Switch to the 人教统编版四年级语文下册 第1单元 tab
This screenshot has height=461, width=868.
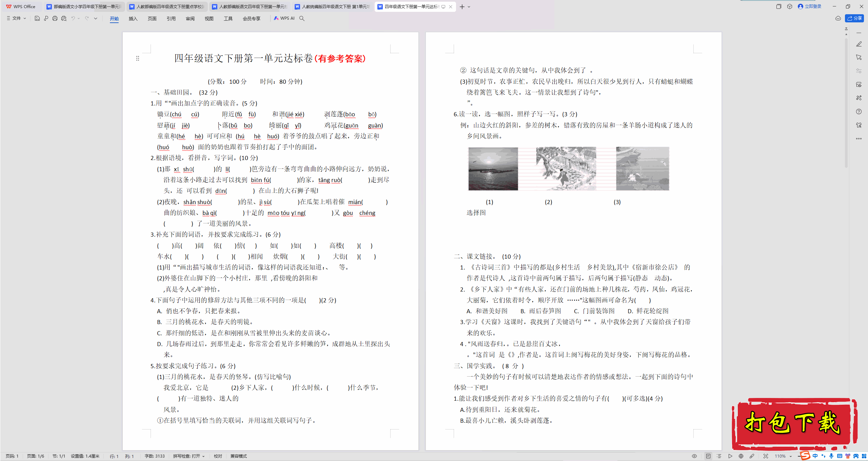pos(333,6)
